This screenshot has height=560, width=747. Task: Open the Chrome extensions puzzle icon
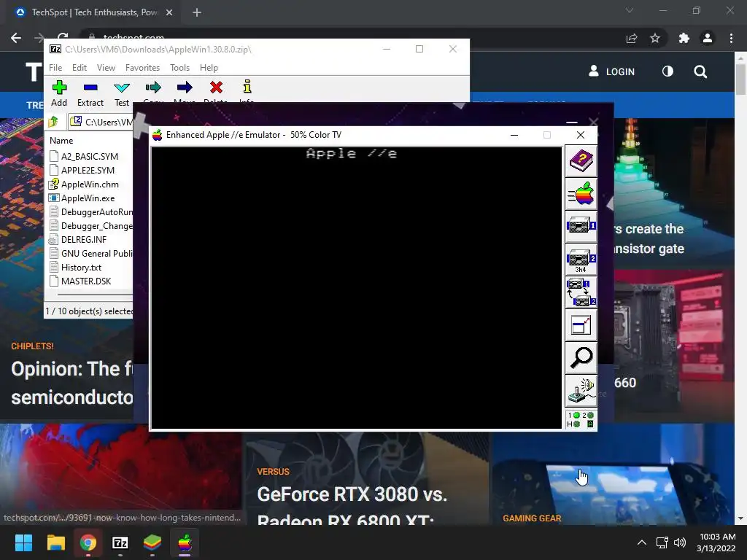coord(684,38)
